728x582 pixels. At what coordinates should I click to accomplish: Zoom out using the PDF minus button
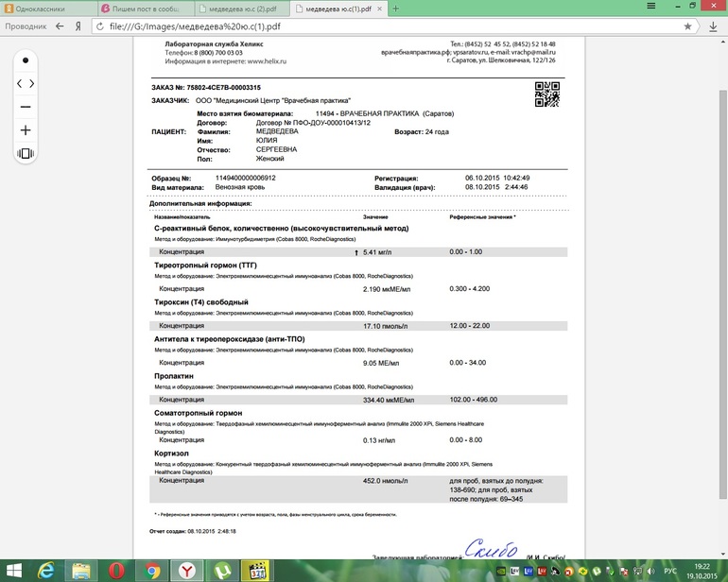[26, 107]
